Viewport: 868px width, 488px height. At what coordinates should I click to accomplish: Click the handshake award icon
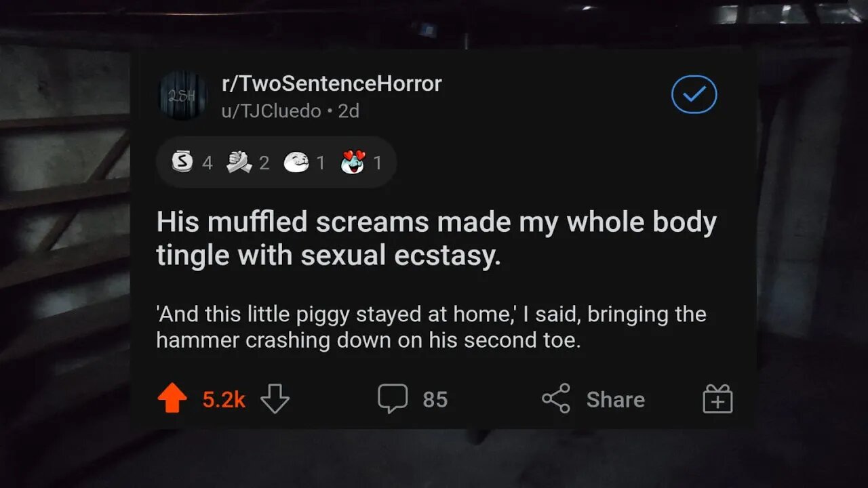[239, 163]
